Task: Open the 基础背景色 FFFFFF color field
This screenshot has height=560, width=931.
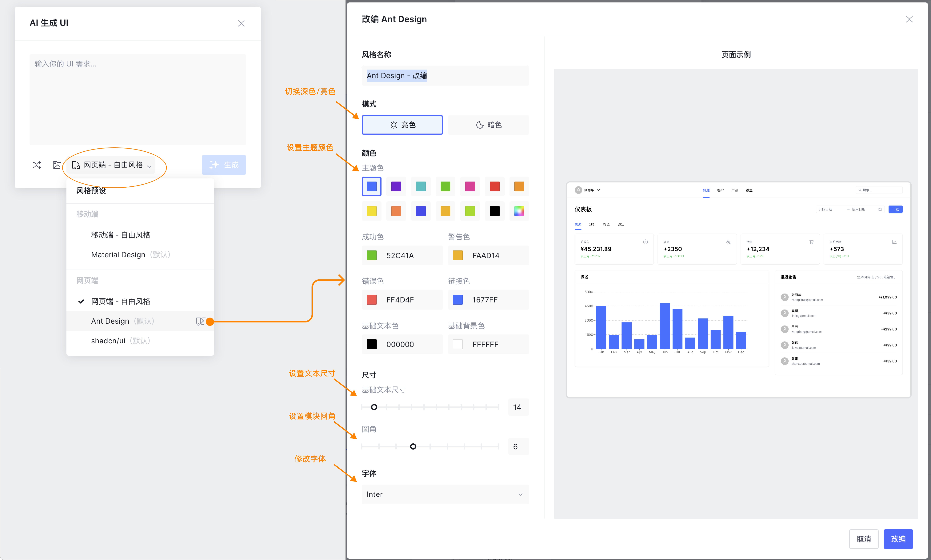Action: pos(489,344)
